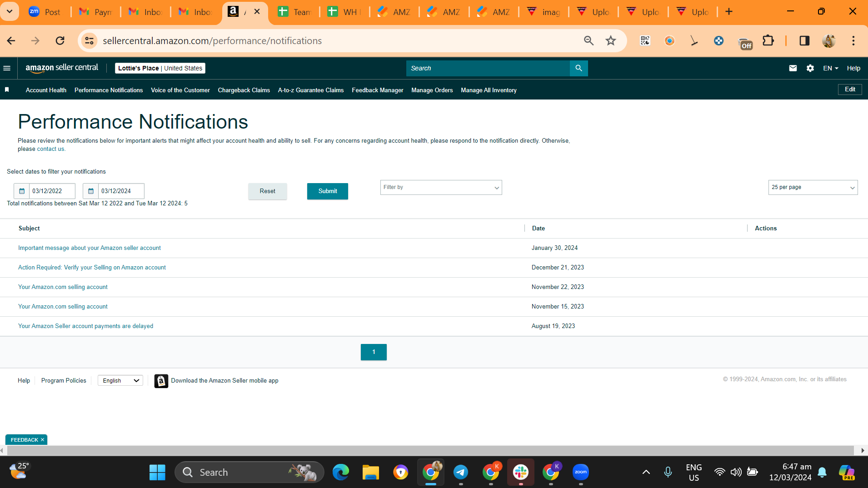The image size is (868, 488).
Task: Open Performance Notifications menu item
Action: point(109,90)
